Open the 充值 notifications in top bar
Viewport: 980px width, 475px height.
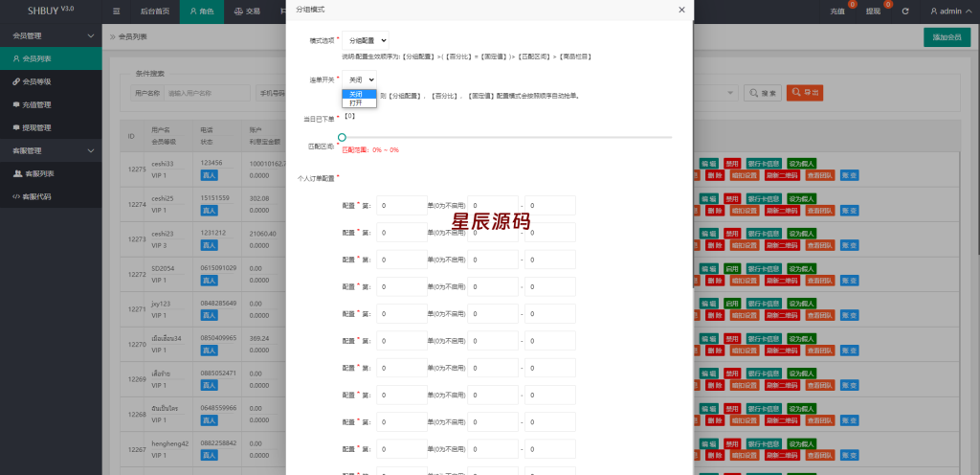click(x=837, y=11)
